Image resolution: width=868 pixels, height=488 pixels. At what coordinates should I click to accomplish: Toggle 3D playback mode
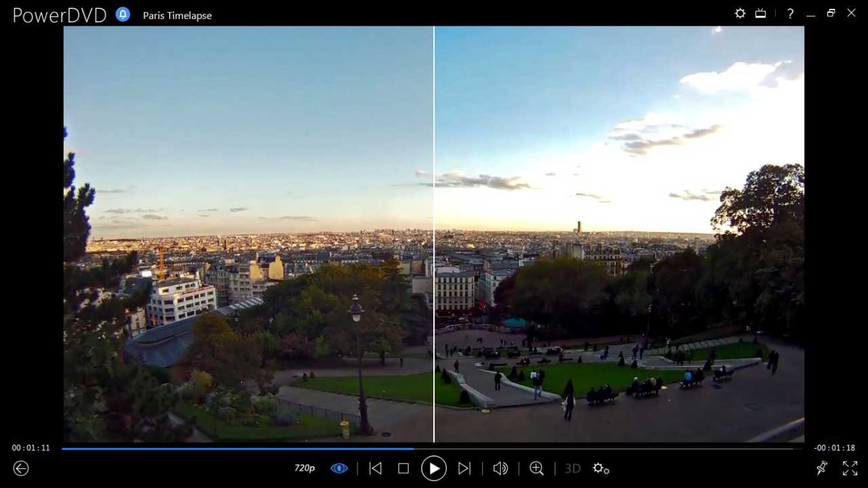click(572, 468)
